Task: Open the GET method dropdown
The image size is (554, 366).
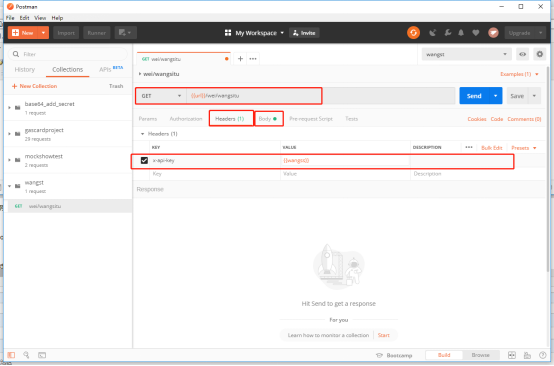Action: point(161,96)
